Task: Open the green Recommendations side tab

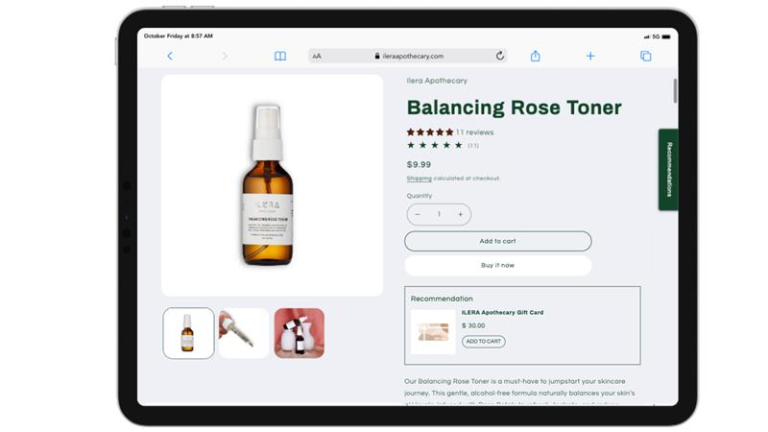Action: pyautogui.click(x=669, y=169)
